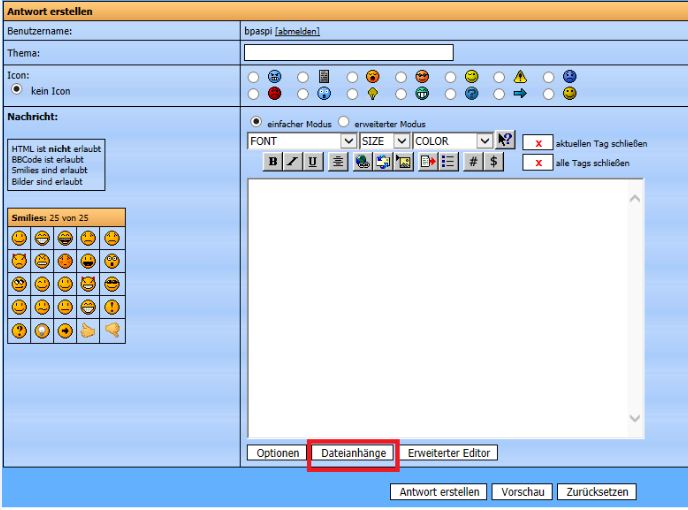The image size is (688, 510).
Task: Switch to the Optionen tab
Action: 275,453
